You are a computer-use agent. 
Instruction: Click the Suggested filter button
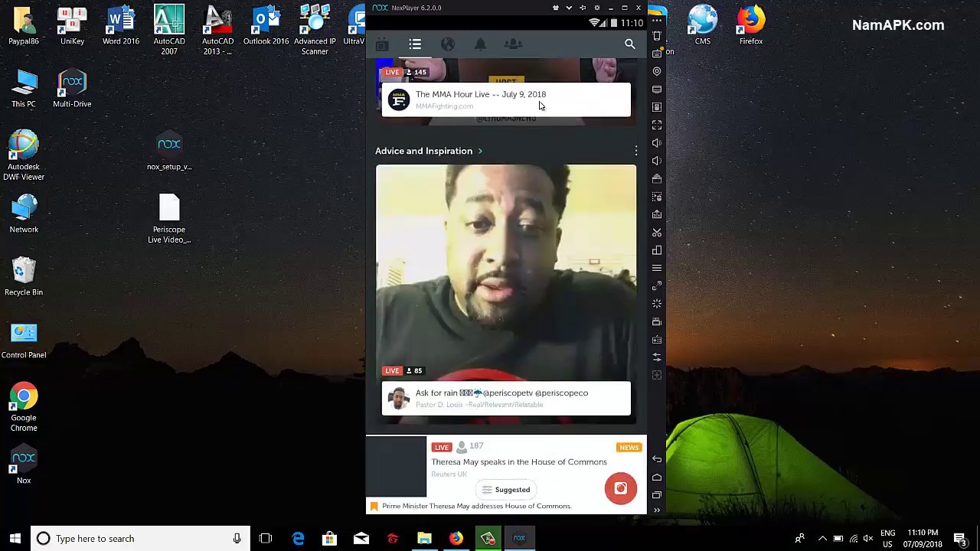[x=506, y=490]
